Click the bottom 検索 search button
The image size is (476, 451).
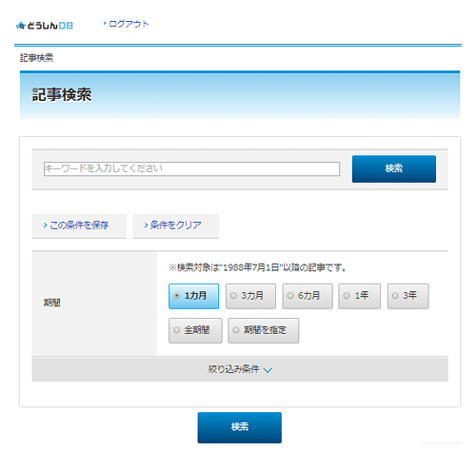coord(240,427)
